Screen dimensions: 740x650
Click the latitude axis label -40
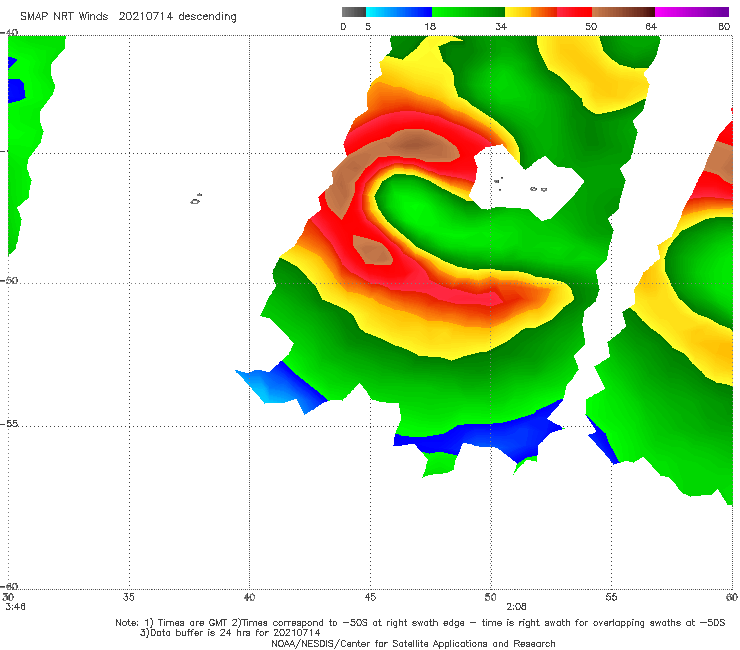coord(9,32)
